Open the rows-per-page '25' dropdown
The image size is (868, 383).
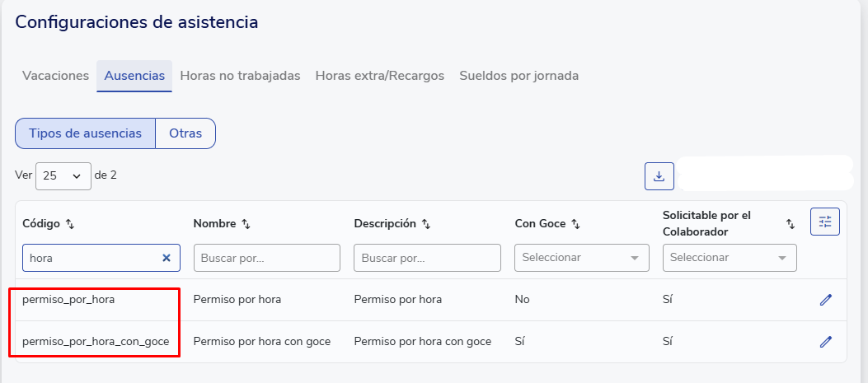point(63,175)
